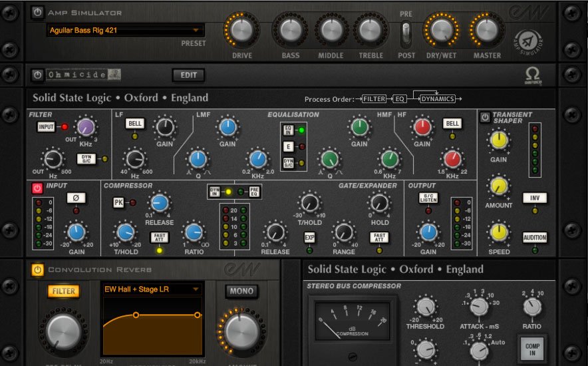Click the reverb filter curve left node

coord(136,315)
